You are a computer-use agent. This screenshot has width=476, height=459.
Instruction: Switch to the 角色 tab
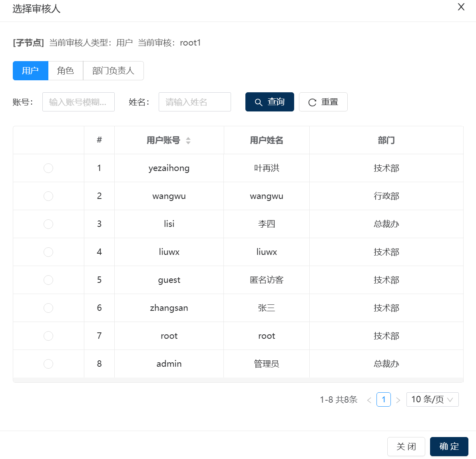(x=66, y=71)
